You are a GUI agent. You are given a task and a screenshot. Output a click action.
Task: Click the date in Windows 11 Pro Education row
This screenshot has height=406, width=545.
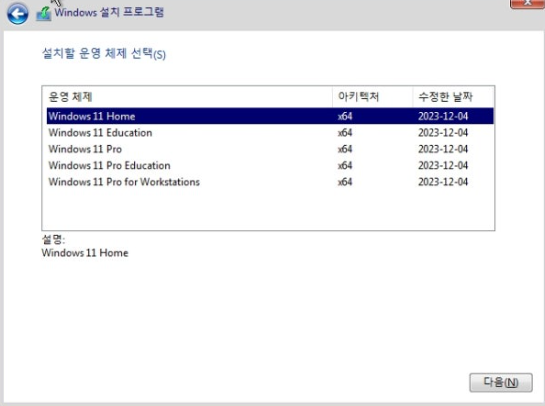[x=443, y=165]
